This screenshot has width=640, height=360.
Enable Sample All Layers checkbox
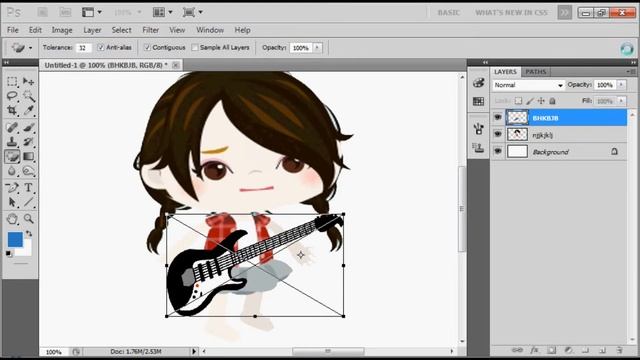(x=195, y=47)
